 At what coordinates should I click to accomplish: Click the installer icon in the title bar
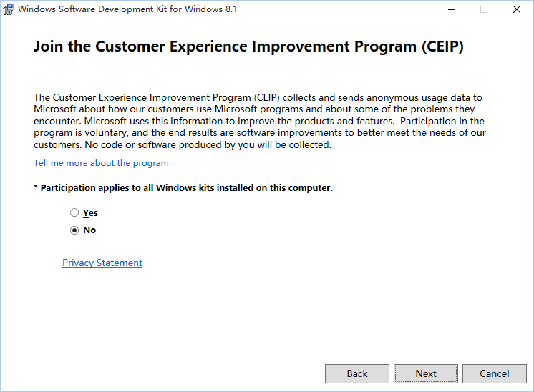[x=9, y=9]
